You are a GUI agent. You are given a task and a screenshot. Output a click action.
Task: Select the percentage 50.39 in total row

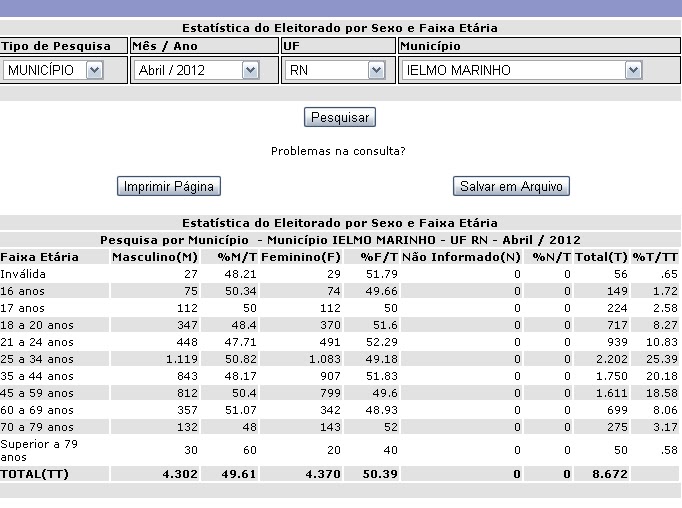point(380,474)
